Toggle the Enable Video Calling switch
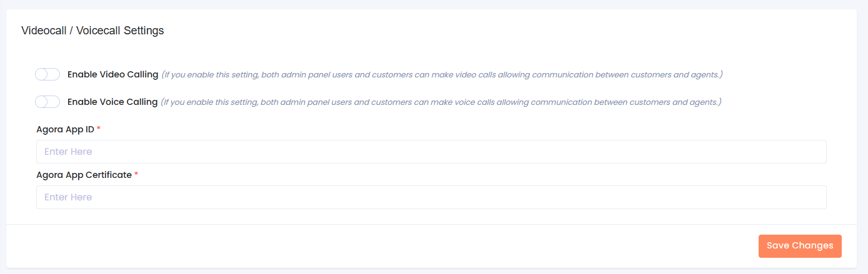 pyautogui.click(x=47, y=75)
